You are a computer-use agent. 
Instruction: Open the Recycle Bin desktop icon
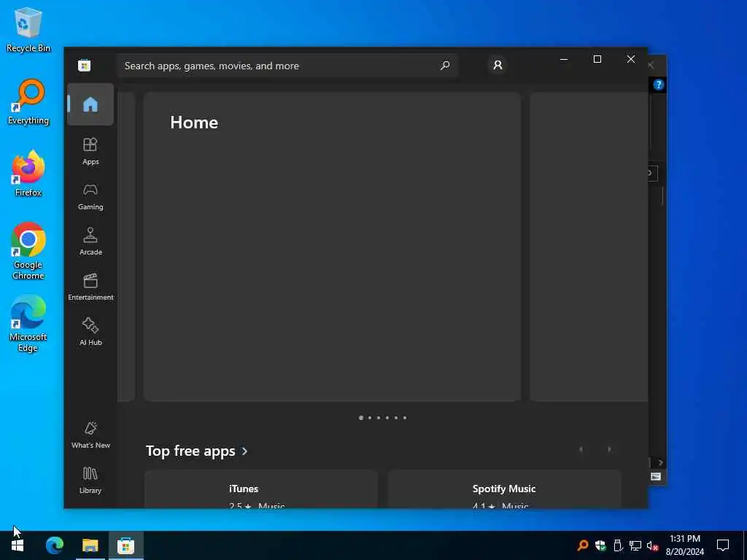click(x=28, y=29)
